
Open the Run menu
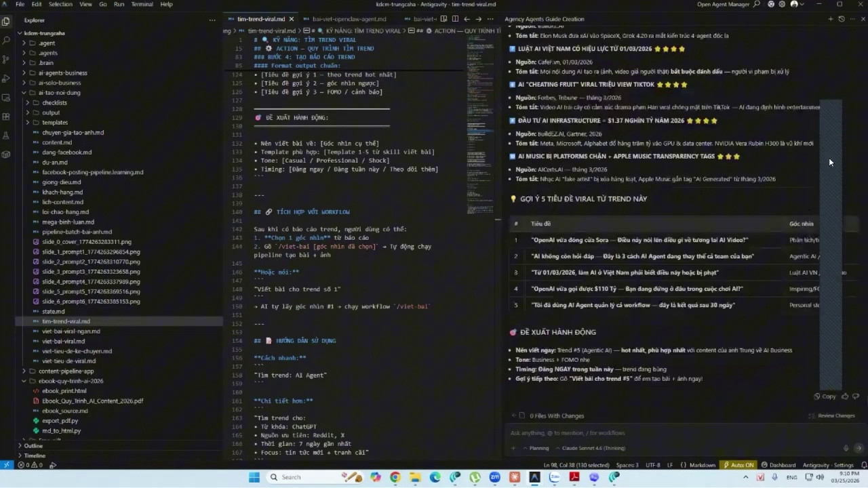click(x=119, y=4)
